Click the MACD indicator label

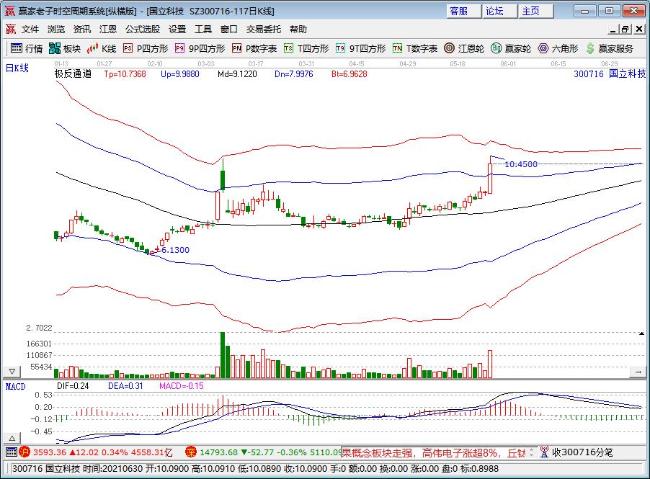click(x=15, y=384)
